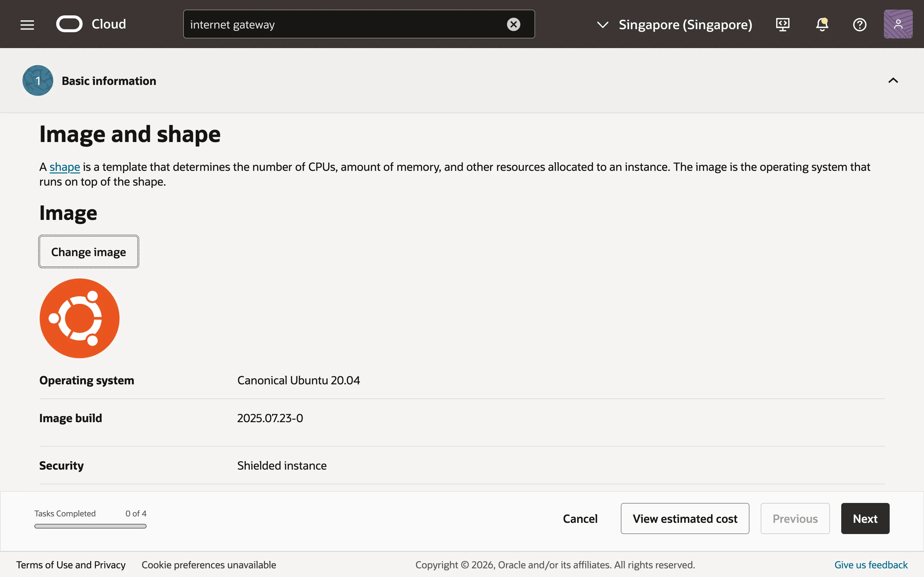The height and width of the screenshot is (577, 924).
Task: Open the notifications bell
Action: click(821, 24)
